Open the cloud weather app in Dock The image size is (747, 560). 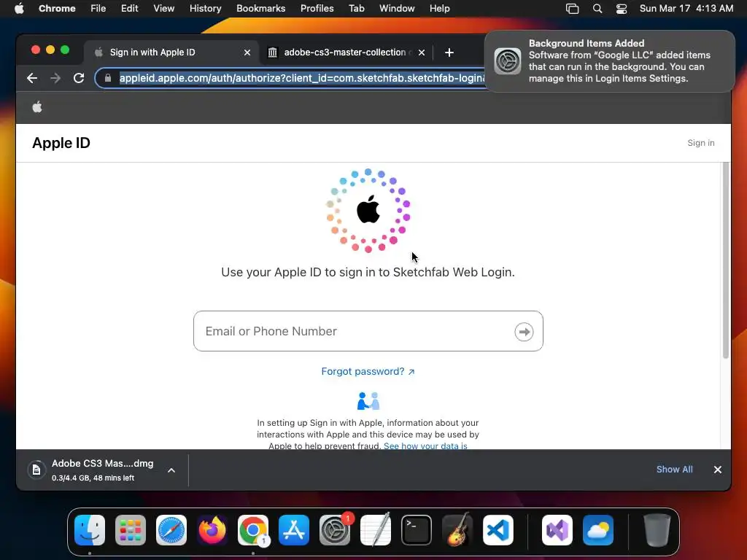598,530
